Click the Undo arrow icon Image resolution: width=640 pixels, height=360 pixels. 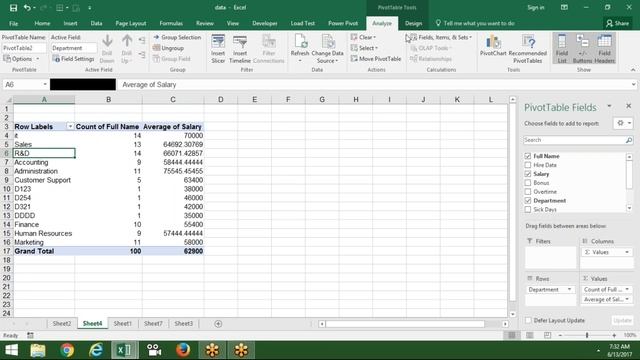pos(27,8)
